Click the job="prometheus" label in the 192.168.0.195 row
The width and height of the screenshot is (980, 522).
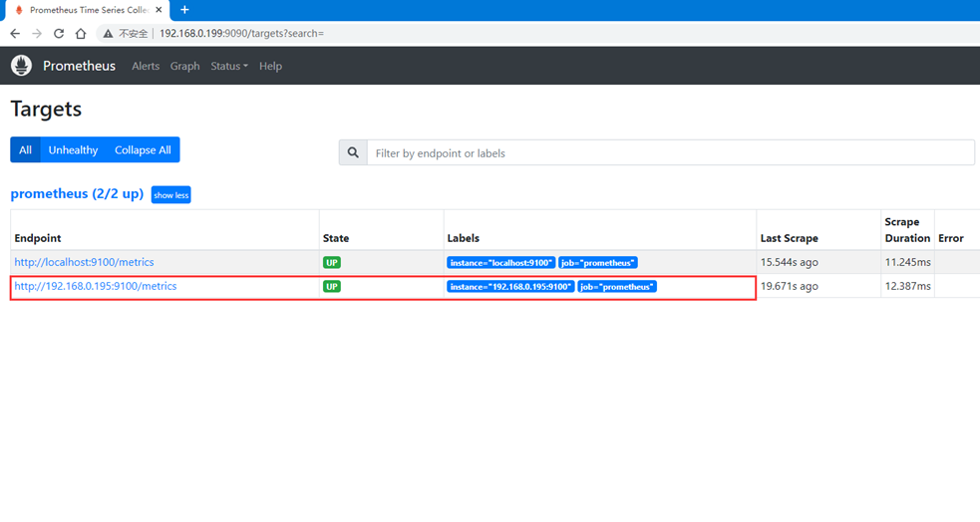click(617, 287)
